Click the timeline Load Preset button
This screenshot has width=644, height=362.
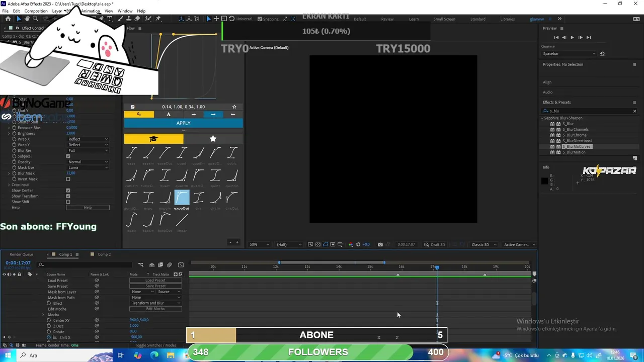155,280
